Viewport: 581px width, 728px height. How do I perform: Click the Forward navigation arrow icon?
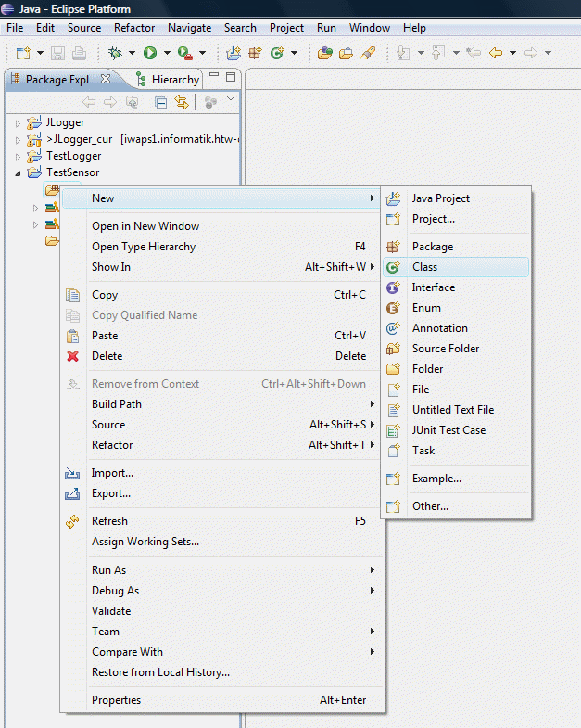click(x=531, y=53)
